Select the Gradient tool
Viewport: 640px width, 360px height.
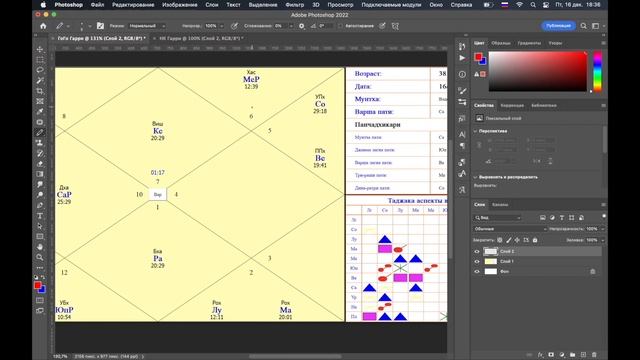[40, 174]
